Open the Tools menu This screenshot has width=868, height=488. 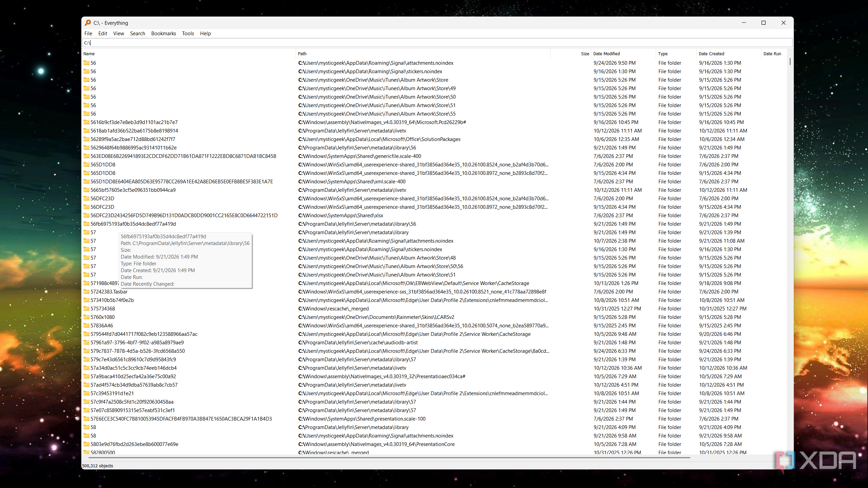tap(188, 33)
